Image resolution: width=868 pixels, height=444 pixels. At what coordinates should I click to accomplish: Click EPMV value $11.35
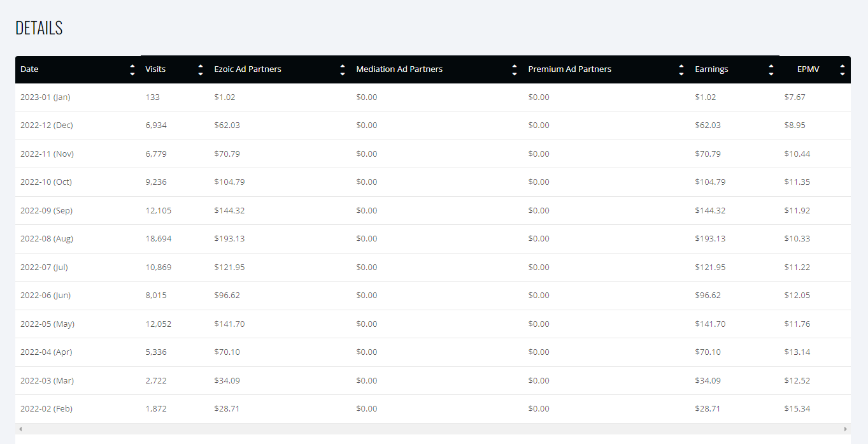797,182
